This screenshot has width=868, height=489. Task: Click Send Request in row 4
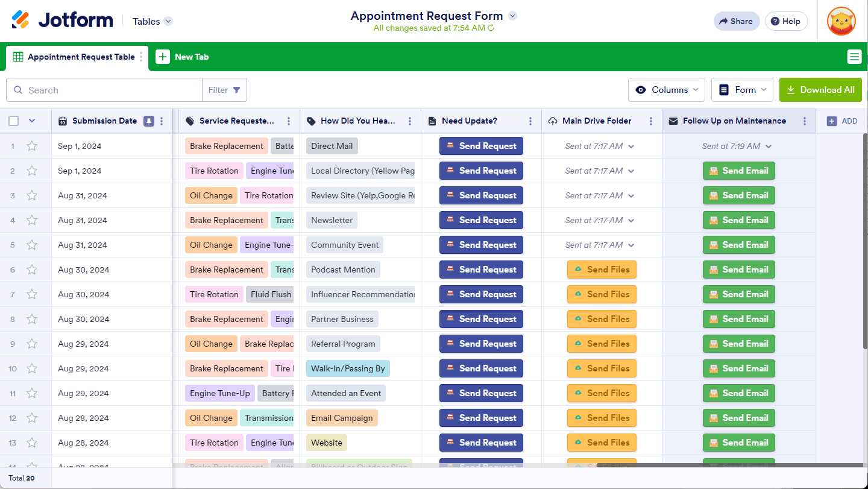coord(481,220)
